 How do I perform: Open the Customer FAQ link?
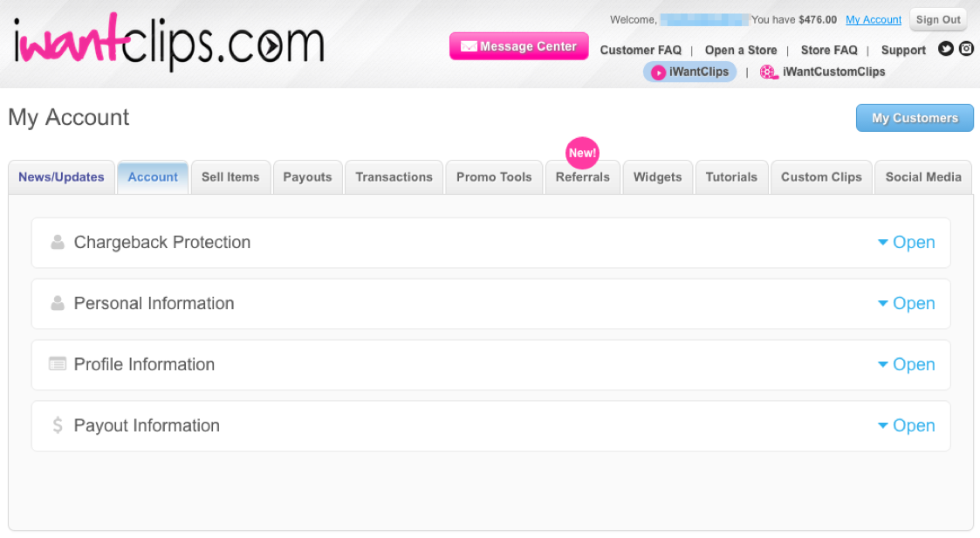click(641, 50)
